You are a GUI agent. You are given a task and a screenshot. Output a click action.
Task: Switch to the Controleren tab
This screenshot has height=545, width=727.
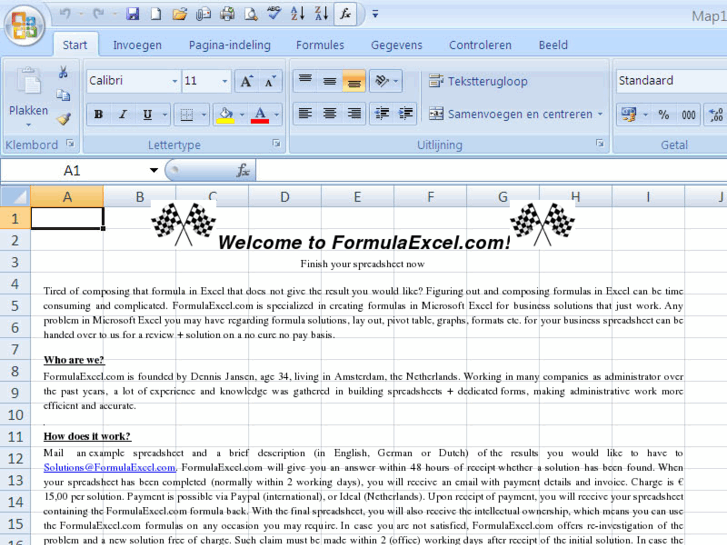click(x=480, y=45)
